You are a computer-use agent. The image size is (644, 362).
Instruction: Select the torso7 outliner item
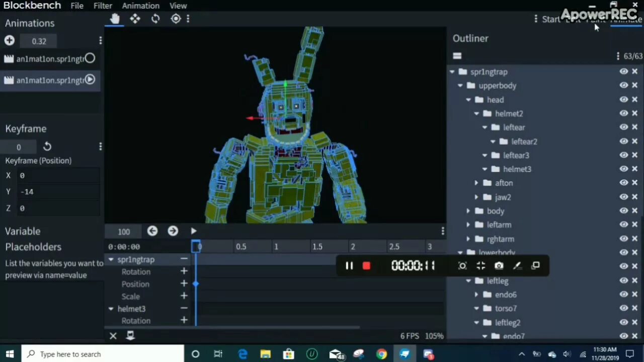pyautogui.click(x=506, y=308)
